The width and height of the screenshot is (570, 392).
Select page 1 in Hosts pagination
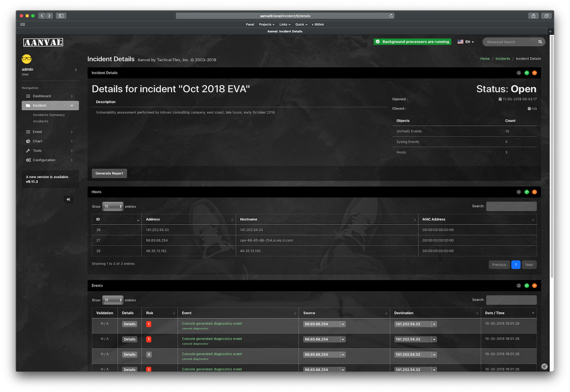click(x=516, y=265)
